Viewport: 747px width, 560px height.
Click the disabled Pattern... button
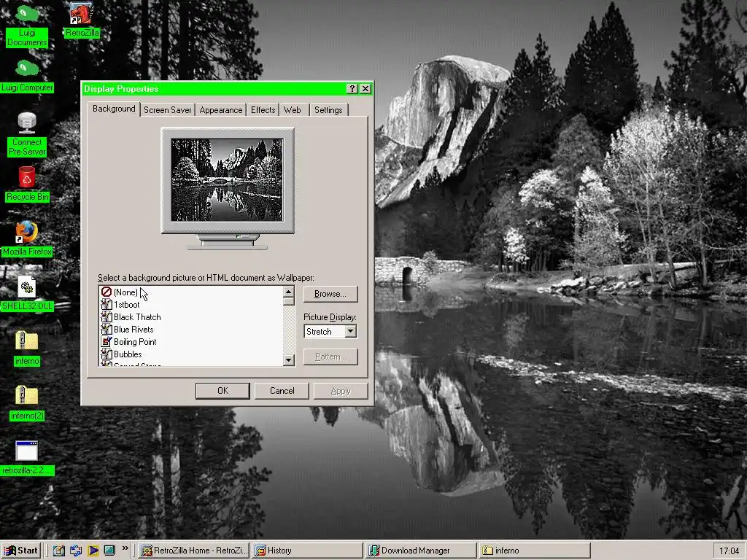coord(330,357)
